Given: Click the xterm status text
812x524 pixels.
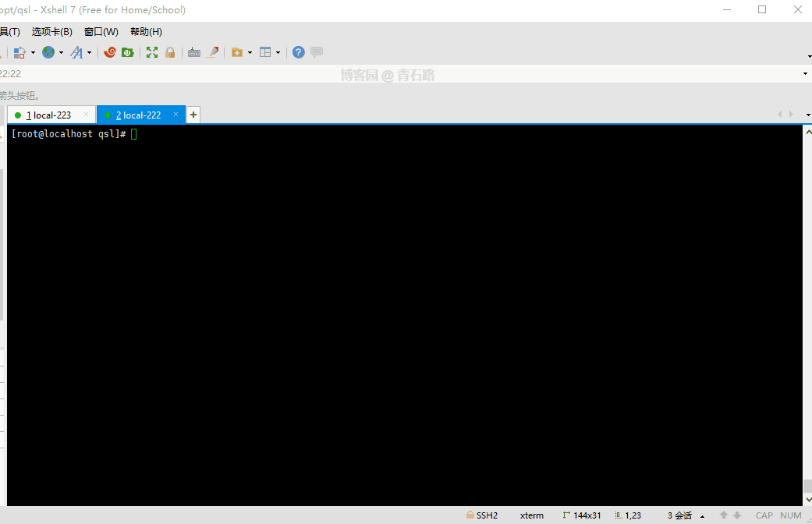Looking at the screenshot, I should coord(532,515).
